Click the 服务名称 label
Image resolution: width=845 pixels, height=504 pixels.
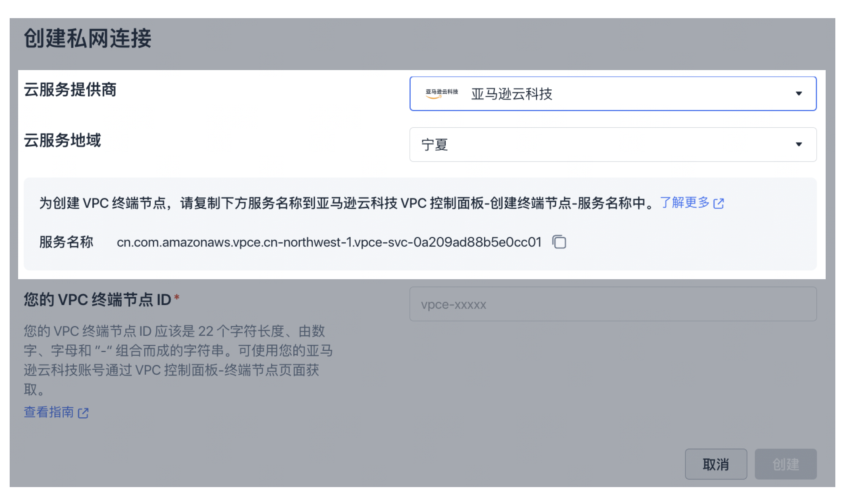[x=66, y=242]
